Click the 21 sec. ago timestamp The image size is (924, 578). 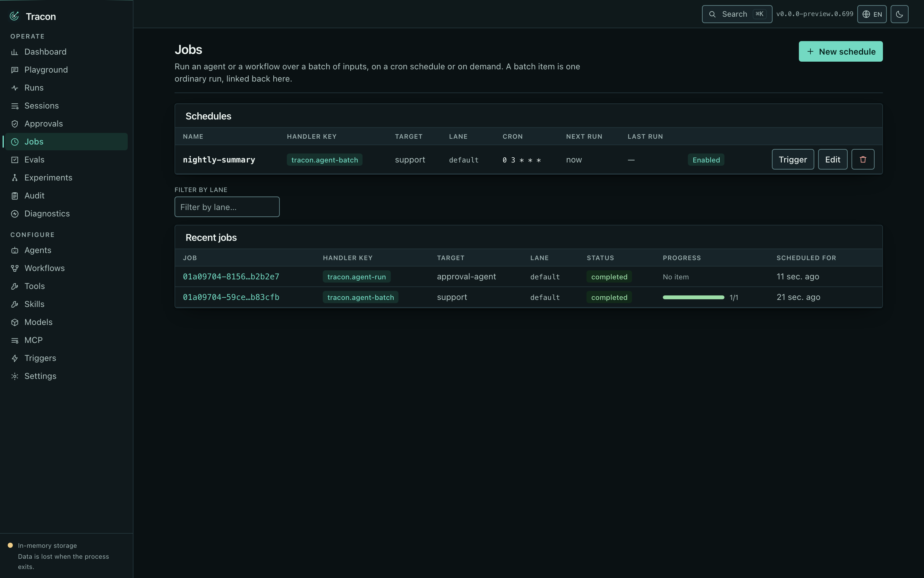pos(798,297)
